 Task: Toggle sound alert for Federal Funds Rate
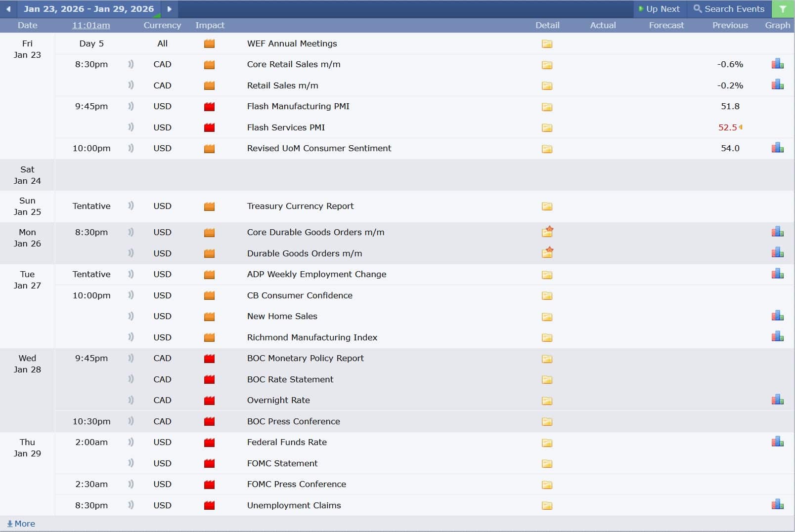pos(131,442)
